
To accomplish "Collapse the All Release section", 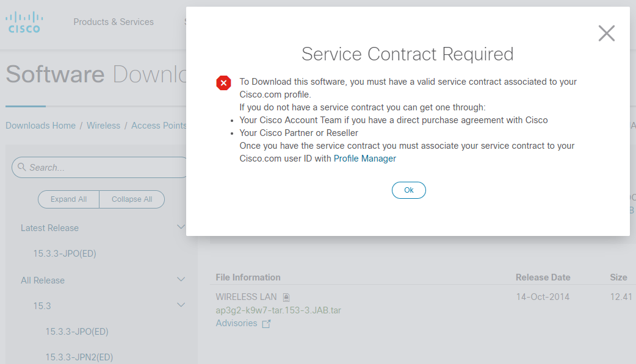I will [181, 279].
